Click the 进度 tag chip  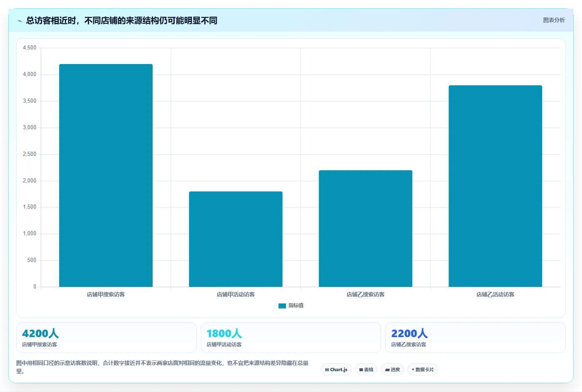[x=392, y=370]
